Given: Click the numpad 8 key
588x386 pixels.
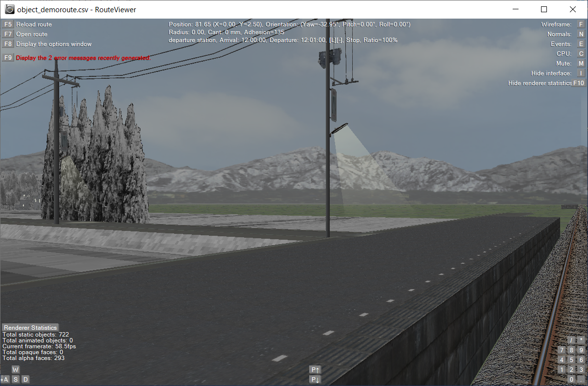Looking at the screenshot, I should pyautogui.click(x=571, y=350).
